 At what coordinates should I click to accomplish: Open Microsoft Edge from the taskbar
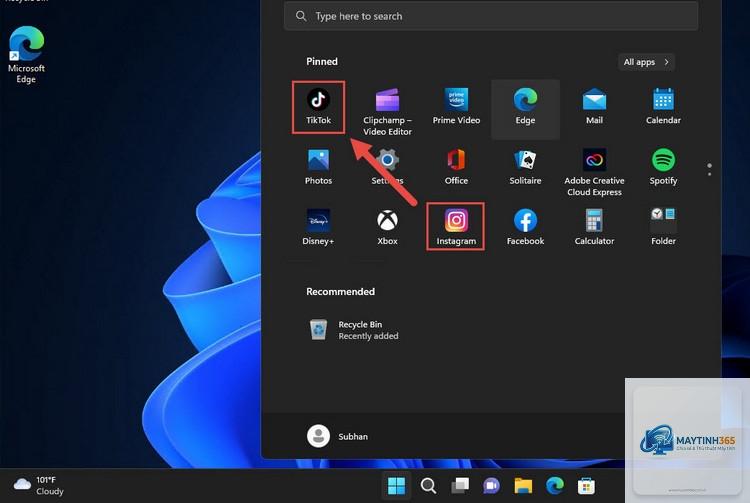click(x=555, y=486)
